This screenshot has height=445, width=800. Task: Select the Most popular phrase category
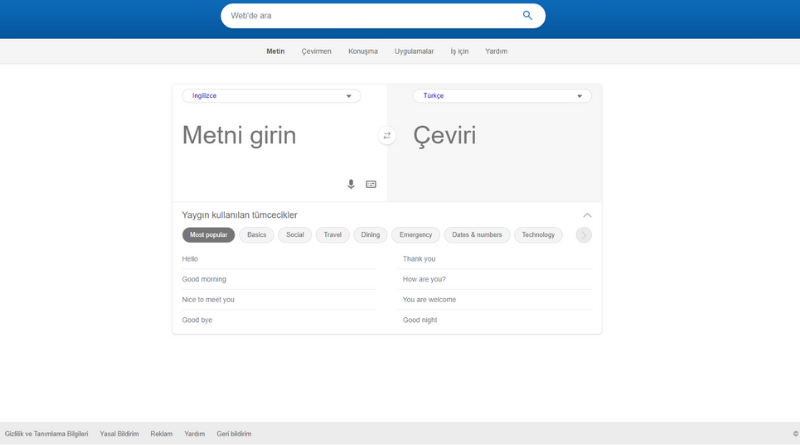(209, 235)
